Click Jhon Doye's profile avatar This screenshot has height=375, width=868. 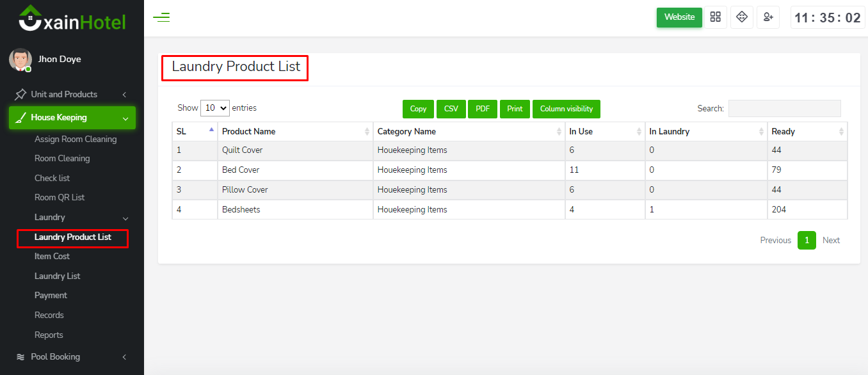tap(20, 60)
